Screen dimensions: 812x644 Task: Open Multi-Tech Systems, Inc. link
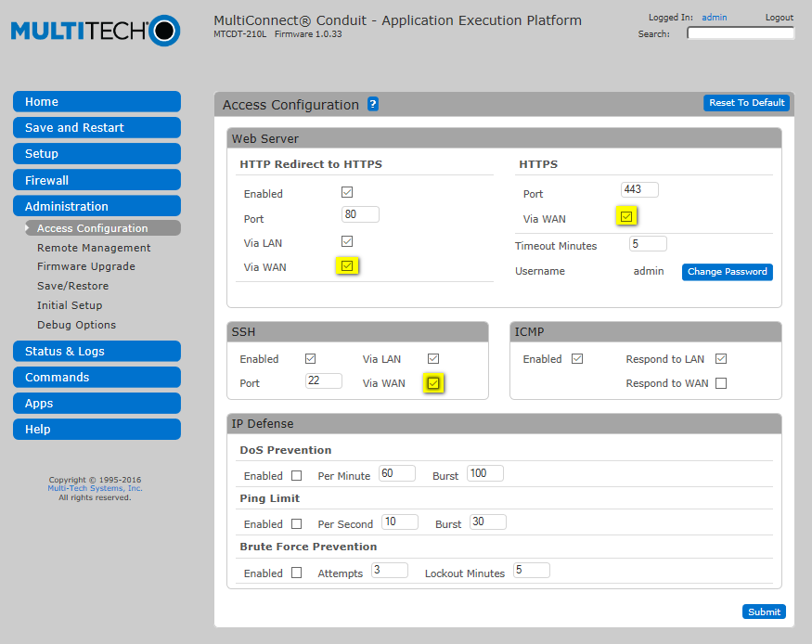coord(95,488)
